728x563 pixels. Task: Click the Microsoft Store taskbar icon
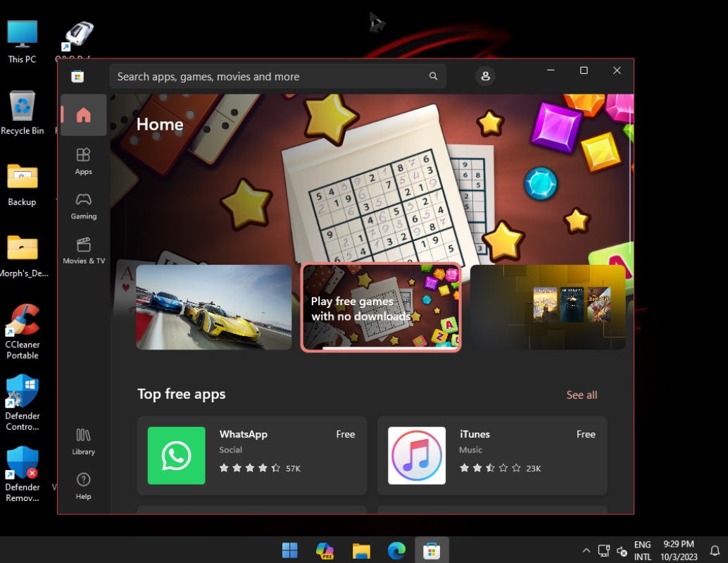(432, 550)
